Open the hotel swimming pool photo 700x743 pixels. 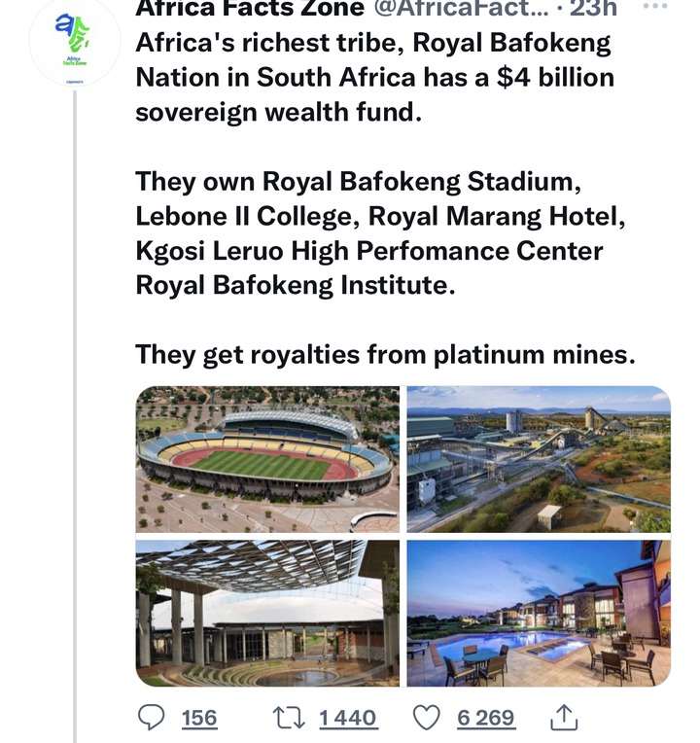(x=539, y=613)
